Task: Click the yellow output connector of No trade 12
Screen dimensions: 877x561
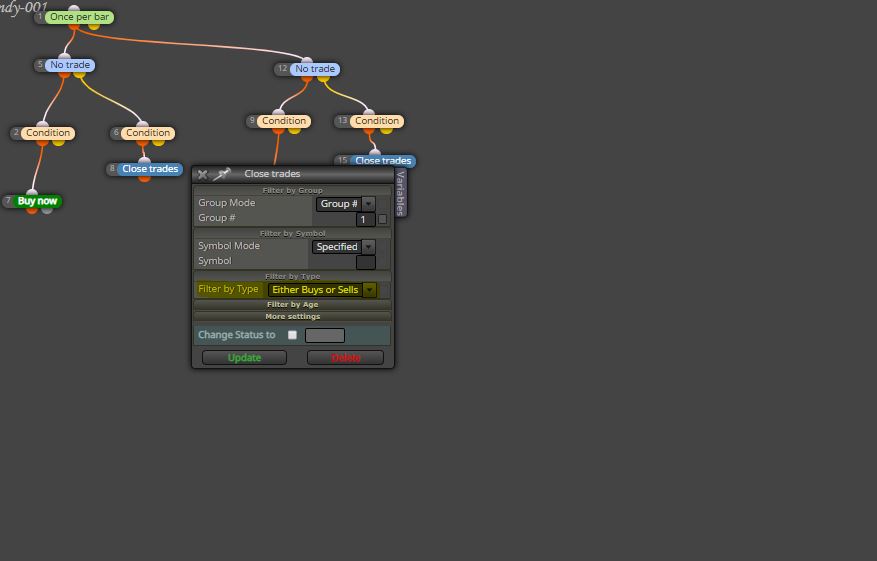Action: pyautogui.click(x=323, y=78)
